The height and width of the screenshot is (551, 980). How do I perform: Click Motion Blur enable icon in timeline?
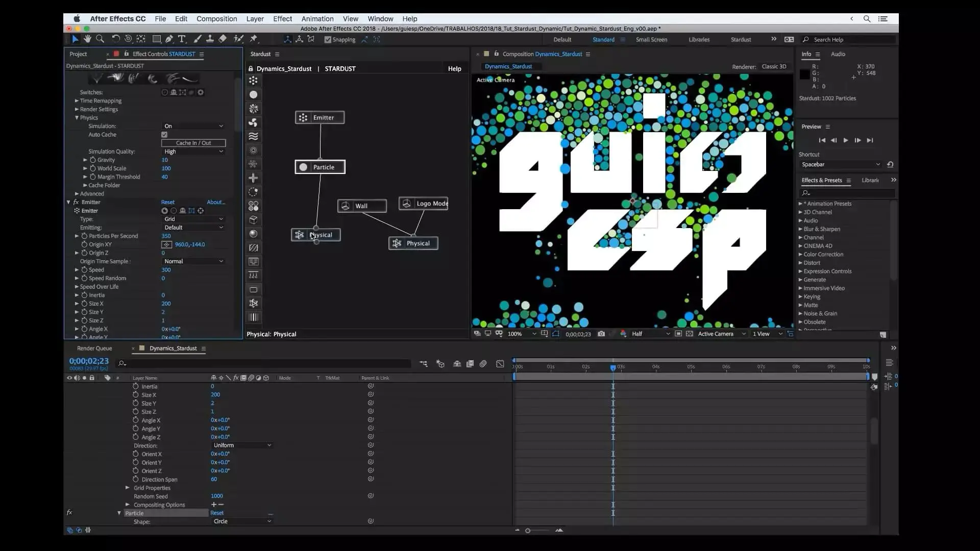pos(483,364)
